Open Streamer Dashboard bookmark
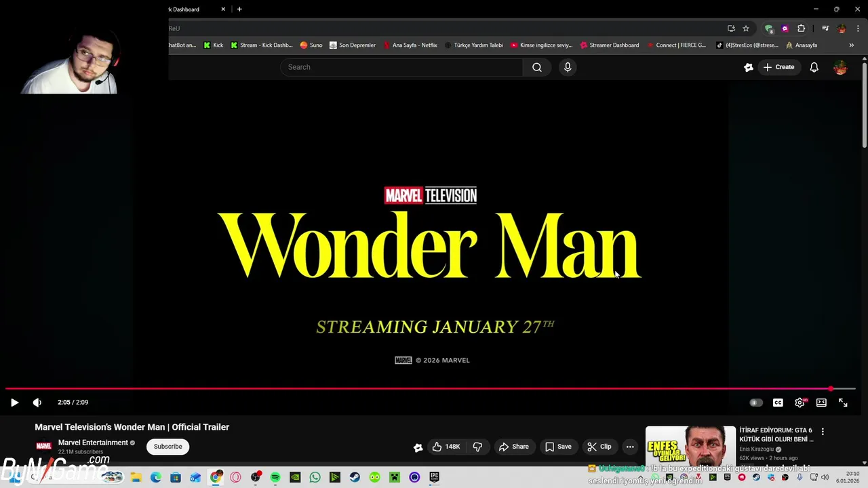 click(610, 45)
